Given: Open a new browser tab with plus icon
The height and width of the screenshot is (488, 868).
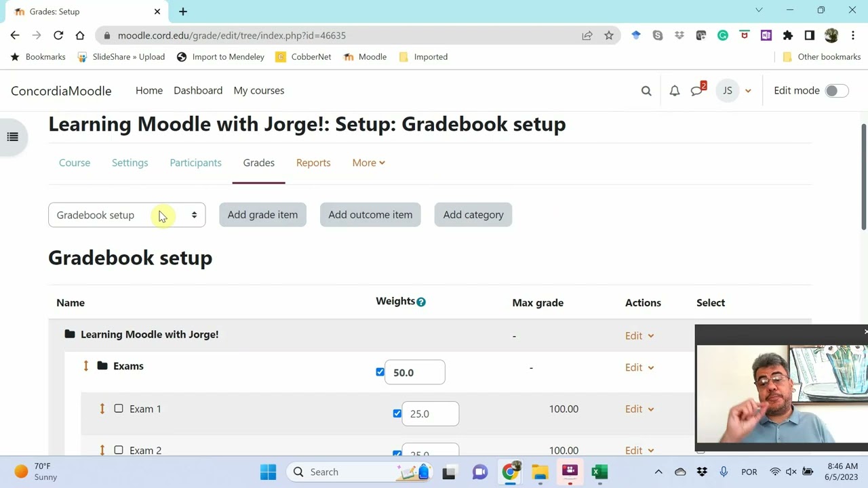Looking at the screenshot, I should pos(183,12).
